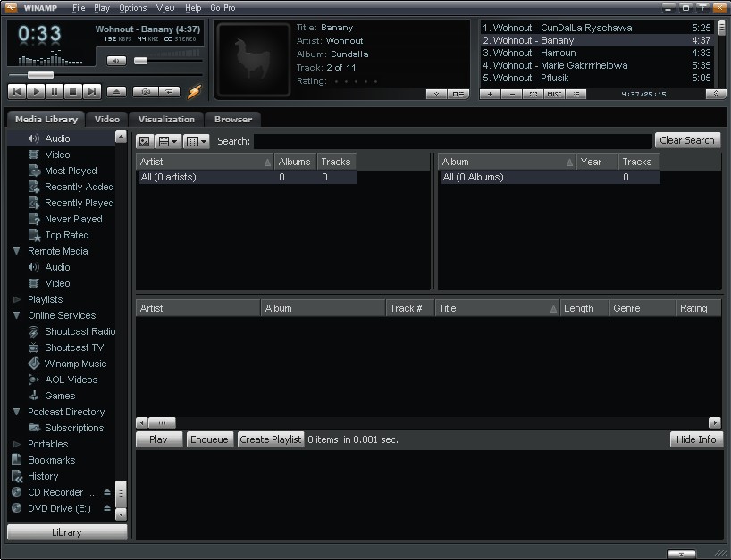Select playlist track Wohnout - Hamoun

(x=597, y=53)
